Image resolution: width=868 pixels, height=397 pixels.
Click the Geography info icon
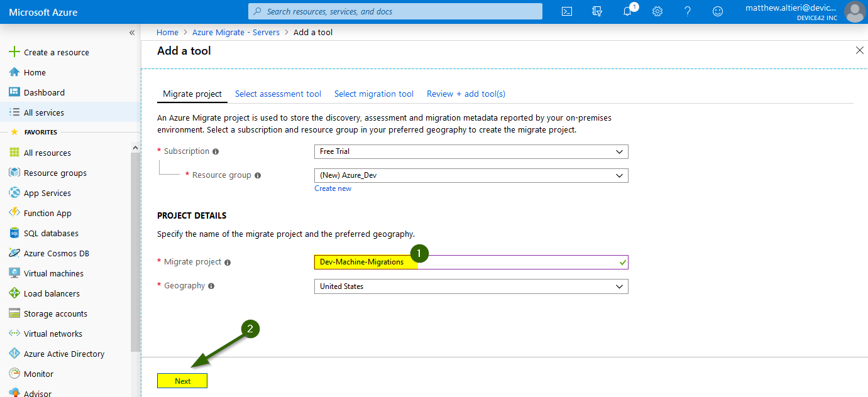click(x=211, y=286)
